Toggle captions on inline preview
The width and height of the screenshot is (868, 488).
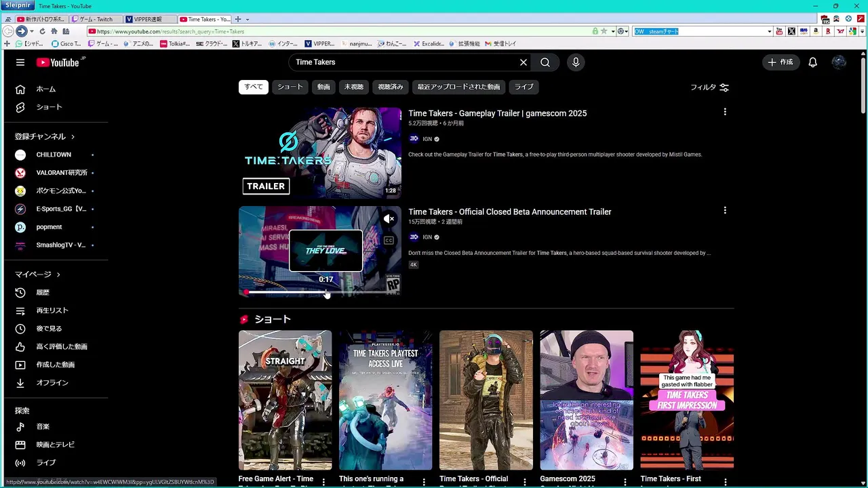(x=389, y=241)
